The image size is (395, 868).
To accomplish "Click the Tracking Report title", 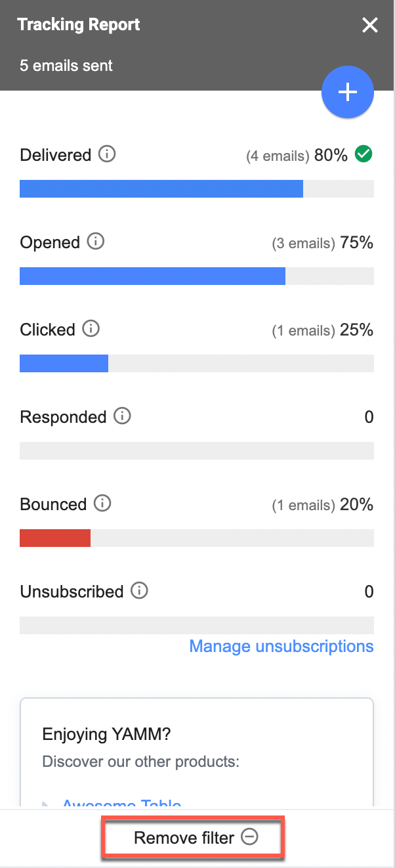I will pos(78,25).
